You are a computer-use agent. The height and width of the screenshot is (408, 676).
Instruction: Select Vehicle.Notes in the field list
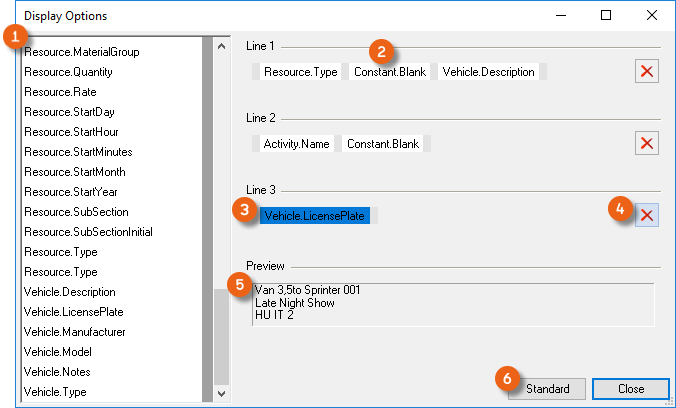click(x=58, y=372)
